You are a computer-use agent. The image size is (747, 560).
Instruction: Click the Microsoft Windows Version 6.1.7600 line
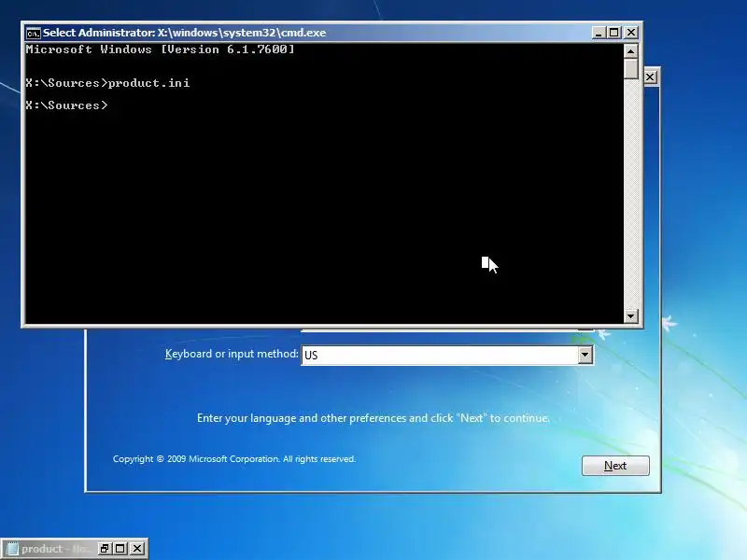pos(160,49)
